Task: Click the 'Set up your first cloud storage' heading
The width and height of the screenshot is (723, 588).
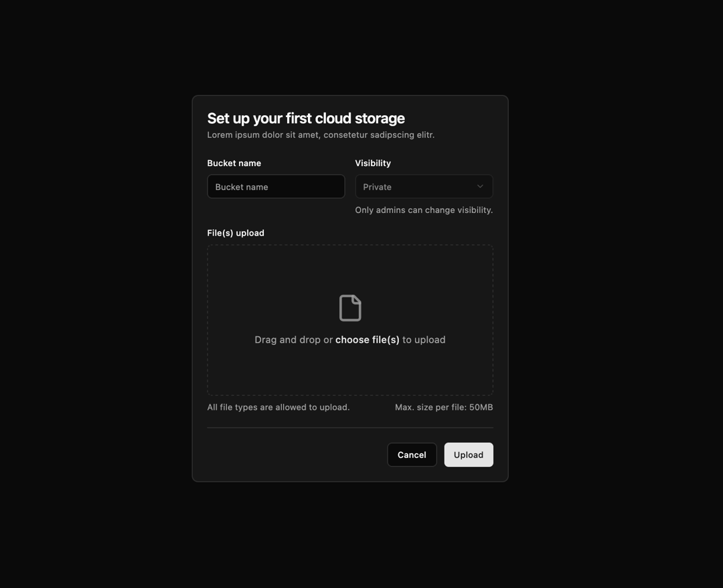Action: click(306, 119)
